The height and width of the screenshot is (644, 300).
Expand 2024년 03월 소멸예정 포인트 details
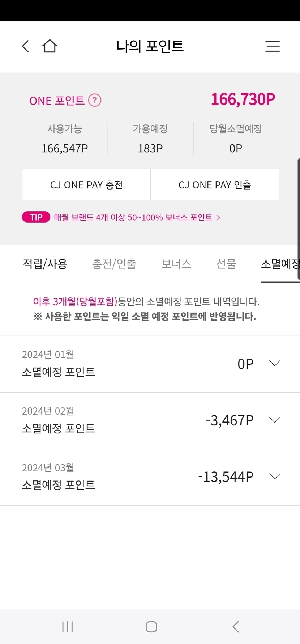pos(275,476)
